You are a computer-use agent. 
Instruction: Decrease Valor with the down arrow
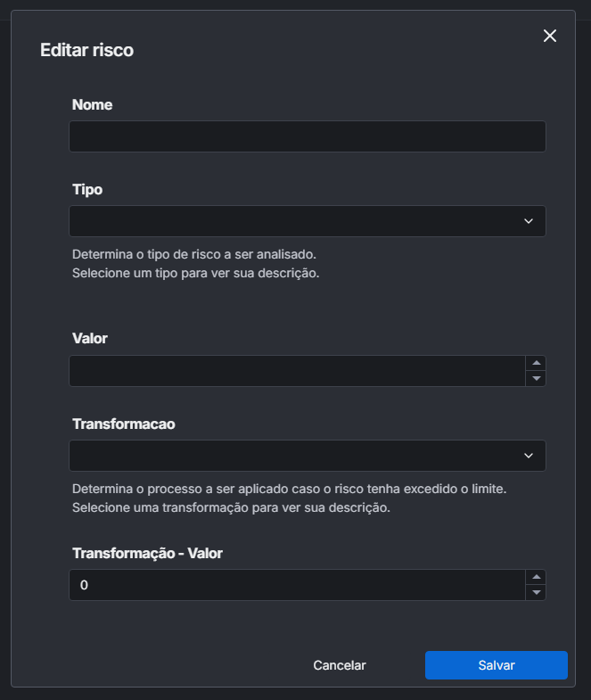tap(536, 379)
